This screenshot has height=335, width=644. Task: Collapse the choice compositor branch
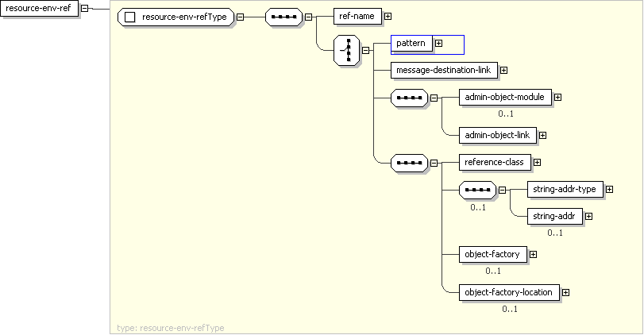click(x=366, y=49)
